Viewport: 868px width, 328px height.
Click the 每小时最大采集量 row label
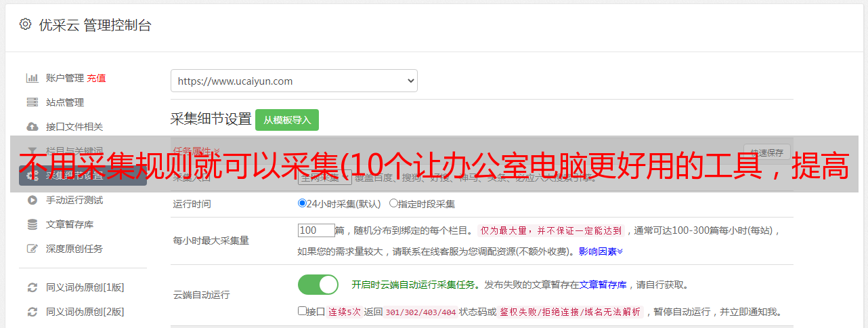click(211, 241)
